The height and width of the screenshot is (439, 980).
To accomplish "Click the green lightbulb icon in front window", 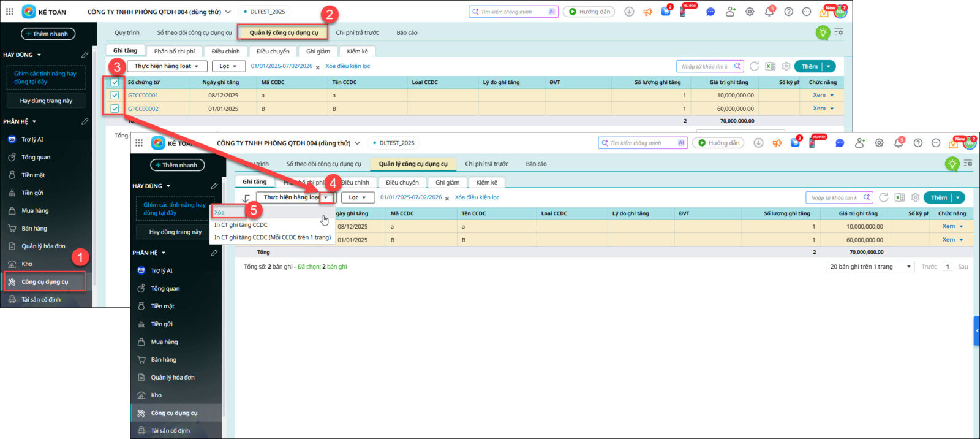I will [x=952, y=164].
